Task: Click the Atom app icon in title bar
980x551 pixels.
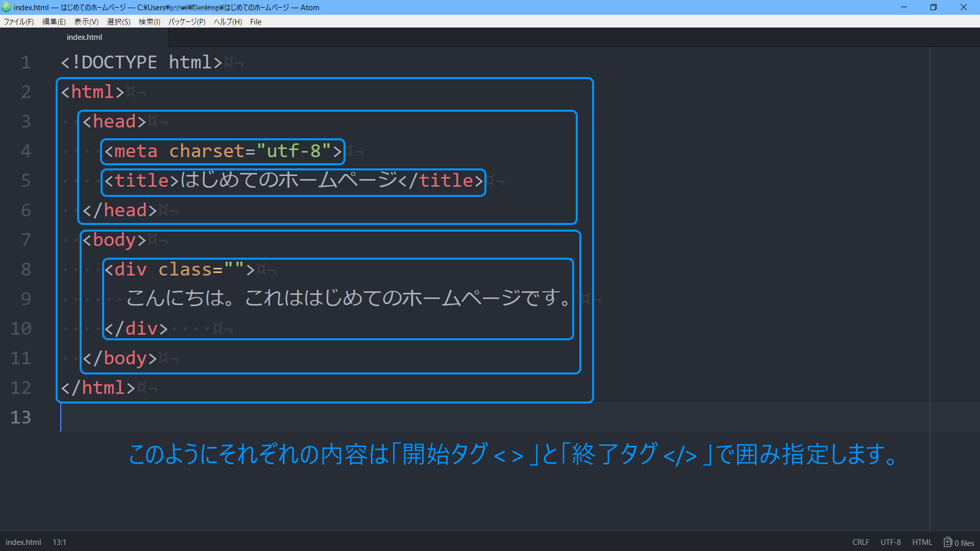Action: pyautogui.click(x=6, y=7)
